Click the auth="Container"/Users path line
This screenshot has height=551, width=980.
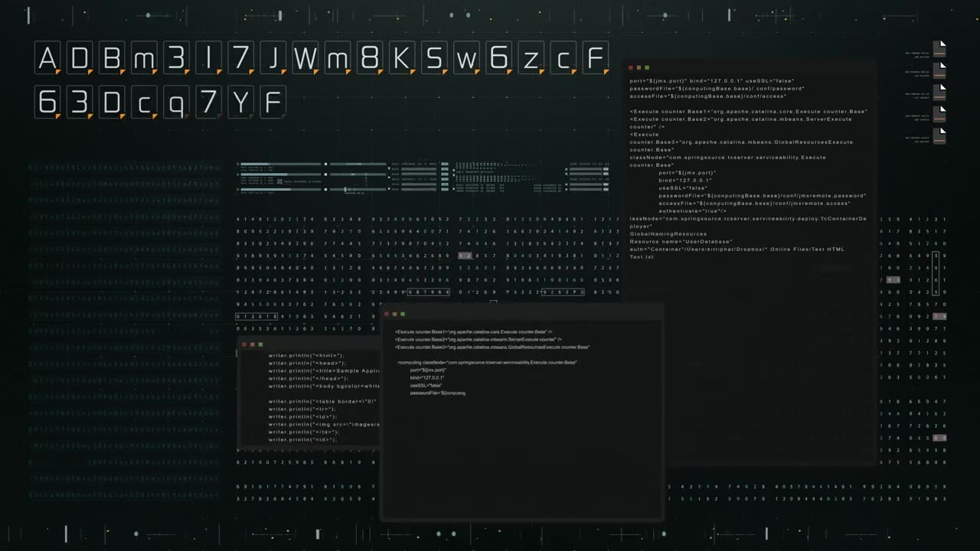(x=737, y=249)
